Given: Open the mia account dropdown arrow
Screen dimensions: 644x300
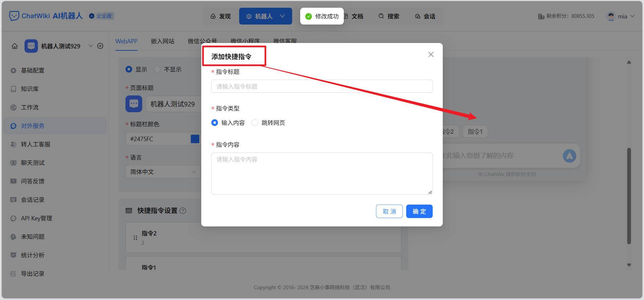Looking at the screenshot, I should coord(632,16).
